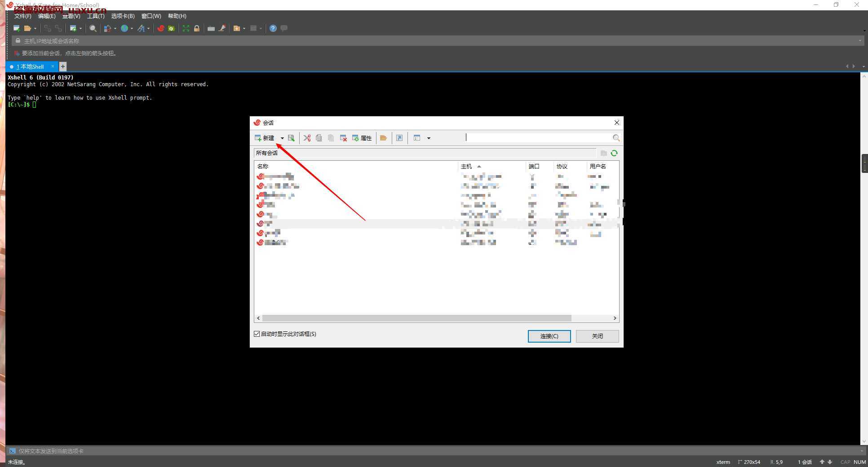
Task: Click 属性 properties button in dialog
Action: pos(362,138)
